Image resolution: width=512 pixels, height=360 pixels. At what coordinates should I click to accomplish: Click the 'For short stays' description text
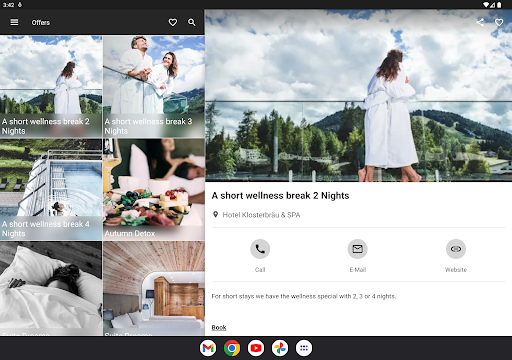pos(304,296)
